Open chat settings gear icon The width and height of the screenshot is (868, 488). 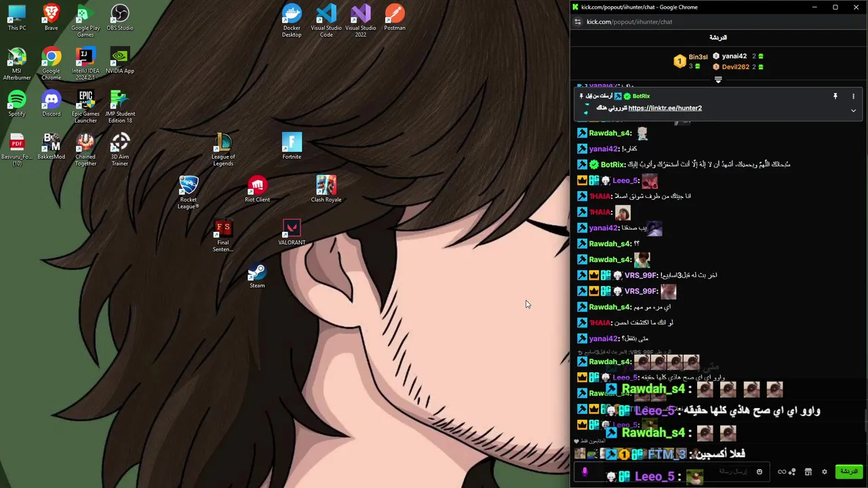click(x=825, y=472)
